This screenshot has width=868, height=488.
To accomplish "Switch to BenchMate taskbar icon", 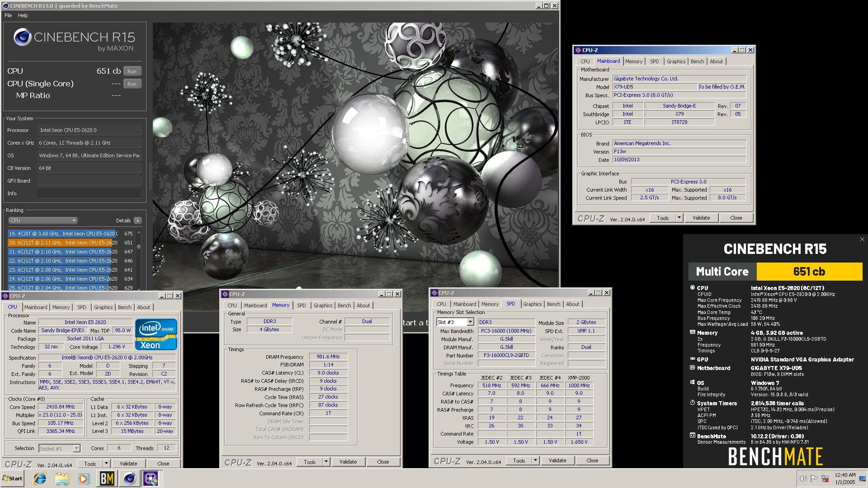I will pos(107,479).
